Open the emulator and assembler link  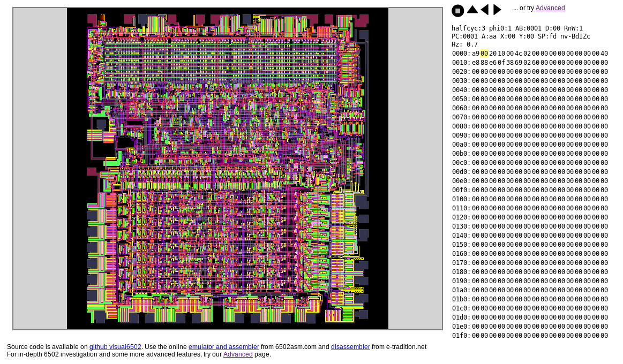pyautogui.click(x=223, y=347)
